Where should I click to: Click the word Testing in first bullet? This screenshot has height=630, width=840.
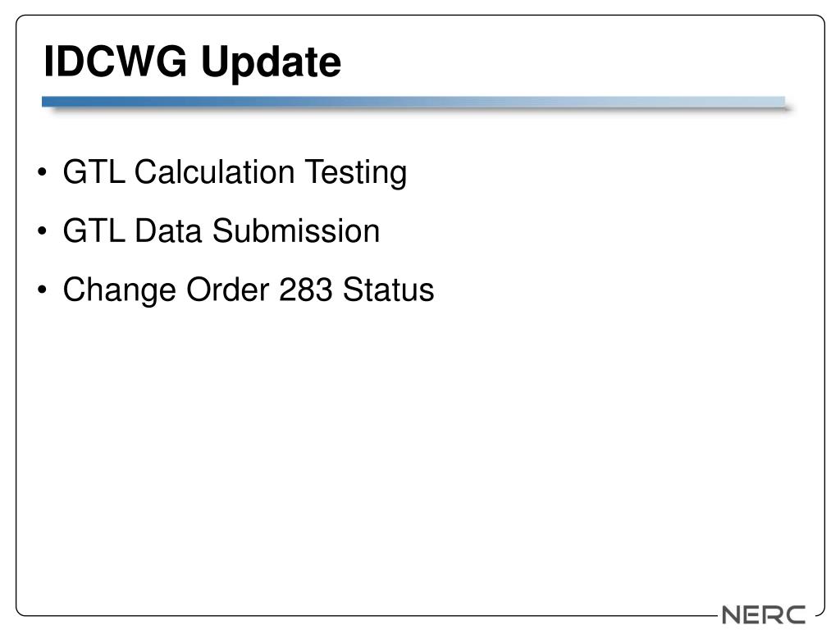click(x=356, y=173)
